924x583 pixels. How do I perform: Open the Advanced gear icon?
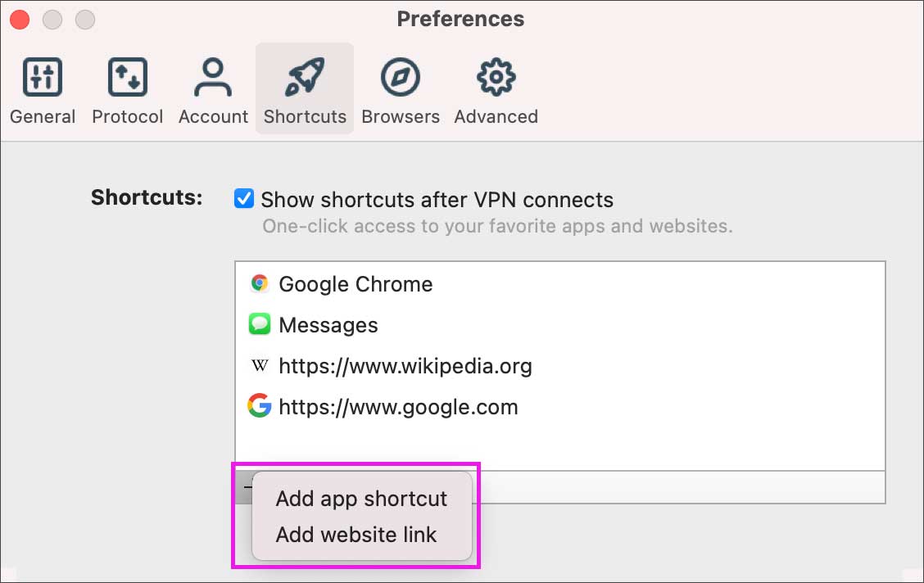496,77
